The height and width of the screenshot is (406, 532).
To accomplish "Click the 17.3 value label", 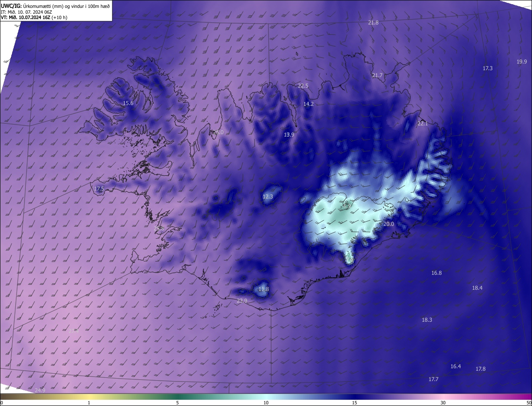I will [x=488, y=68].
